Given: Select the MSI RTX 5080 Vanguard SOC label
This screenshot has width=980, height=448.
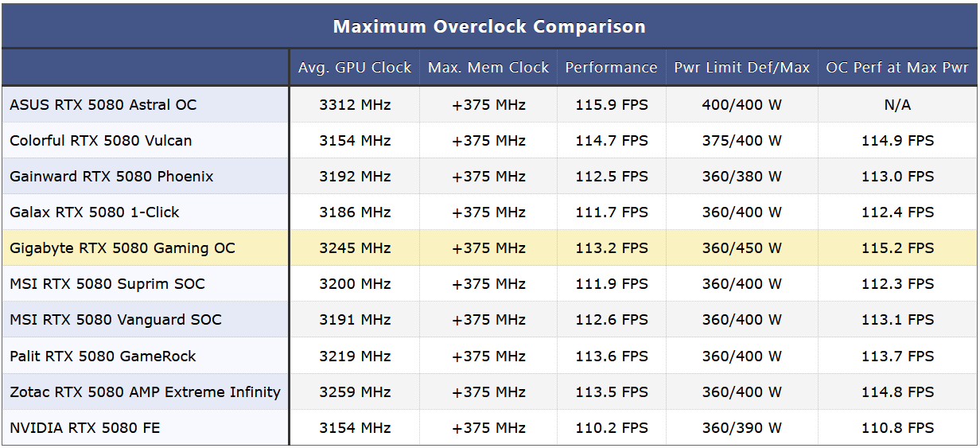Looking at the screenshot, I should click(x=115, y=320).
